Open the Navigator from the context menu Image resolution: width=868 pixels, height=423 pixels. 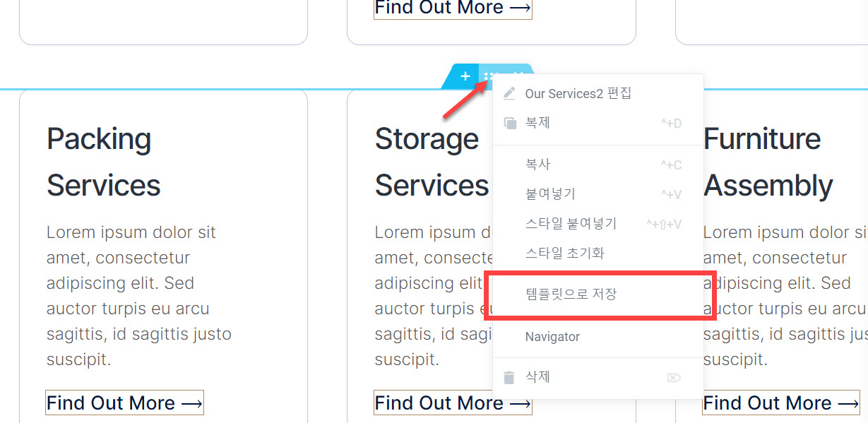coord(553,336)
